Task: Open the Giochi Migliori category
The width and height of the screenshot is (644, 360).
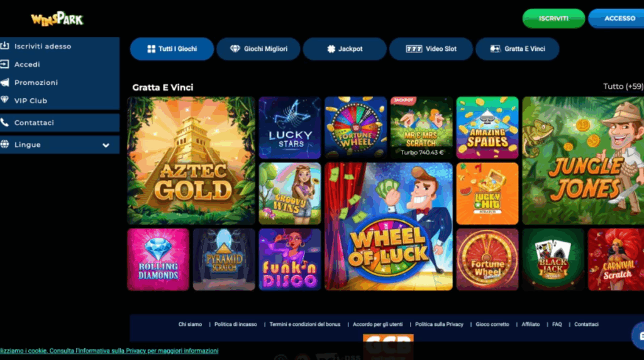Action: pyautogui.click(x=258, y=49)
